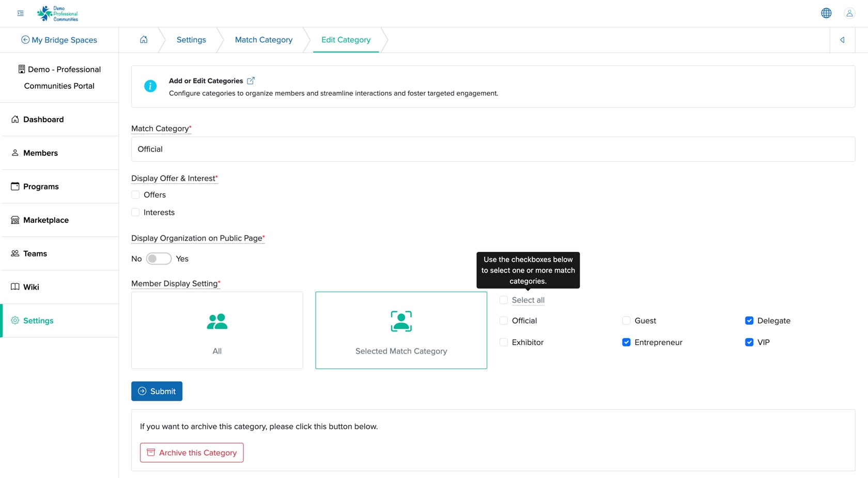The width and height of the screenshot is (868, 478).
Task: Click the Dashboard house icon
Action: coord(15,119)
